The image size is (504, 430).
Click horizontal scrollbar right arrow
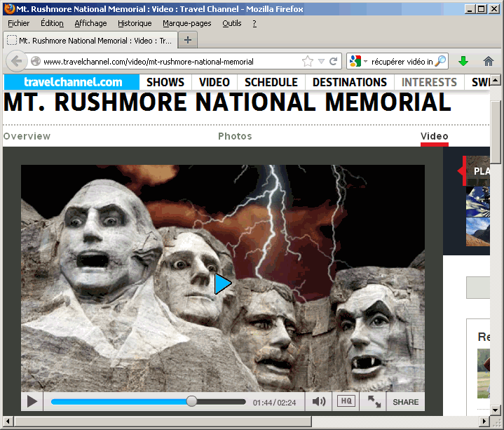484,421
